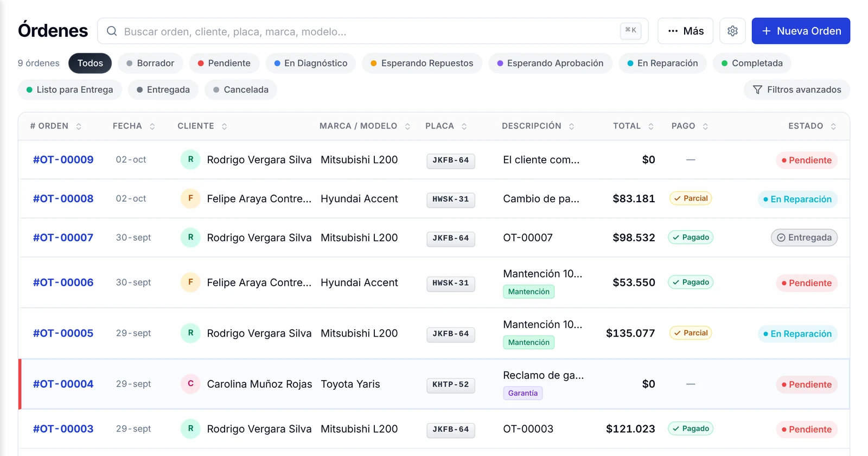The image size is (868, 456).
Task: Click avatar R in OT-00009 row
Action: 190,159
